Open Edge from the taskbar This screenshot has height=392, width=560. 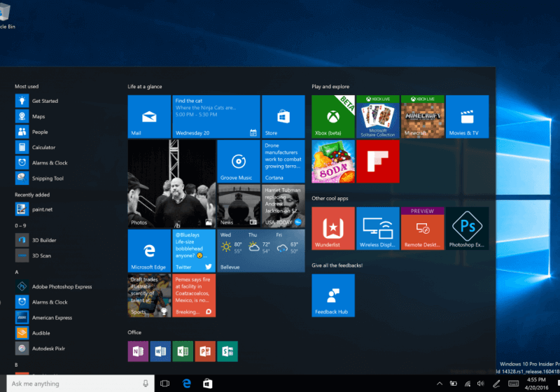point(186,384)
